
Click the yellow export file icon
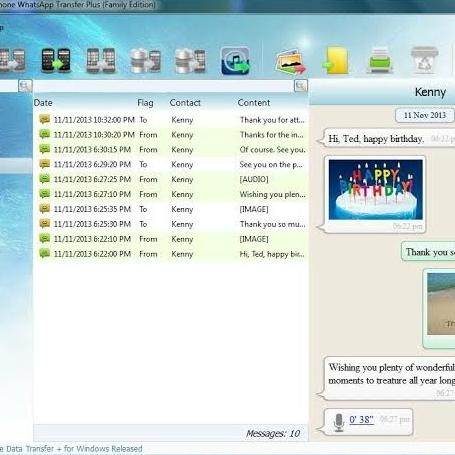tap(336, 61)
